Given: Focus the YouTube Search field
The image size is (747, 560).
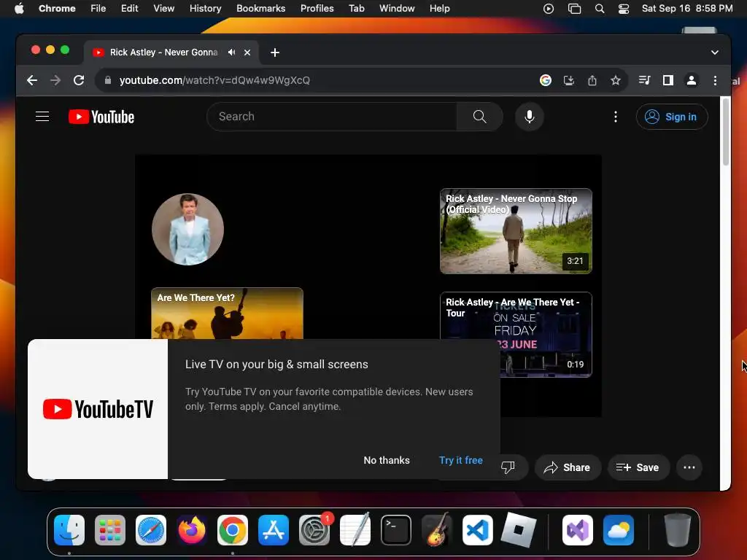Looking at the screenshot, I should tap(332, 117).
